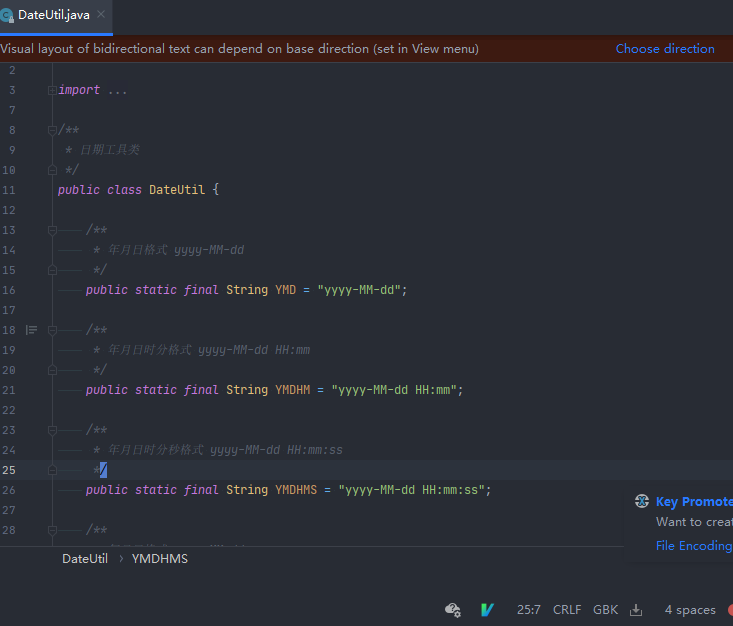Click the string "yyyy-MM-dd HH:mm:ss" on line 26

tap(411, 490)
